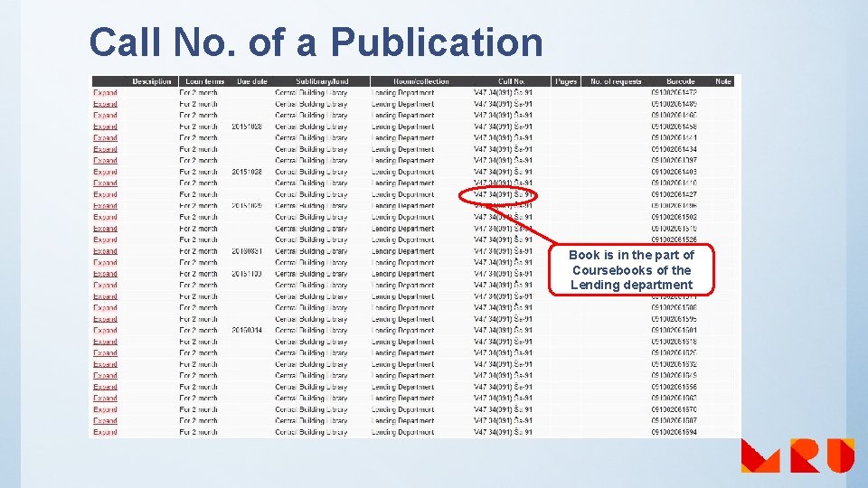The width and height of the screenshot is (868, 488).
Task: Select barcode value 091002061570
Action: (x=674, y=410)
